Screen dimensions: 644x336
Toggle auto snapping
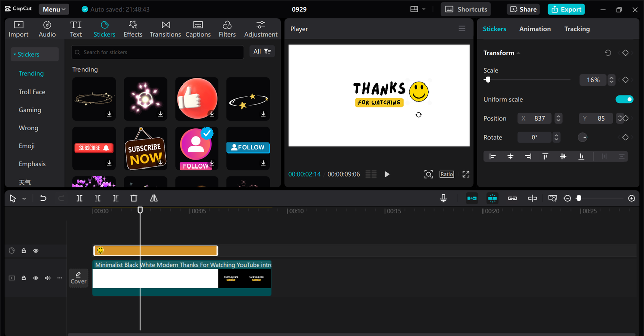coord(492,198)
